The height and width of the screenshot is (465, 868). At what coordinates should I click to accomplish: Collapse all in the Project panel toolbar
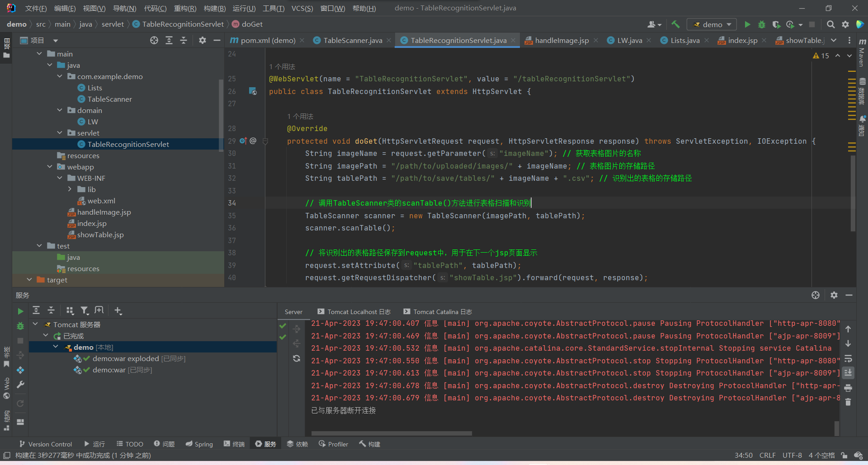(x=184, y=41)
